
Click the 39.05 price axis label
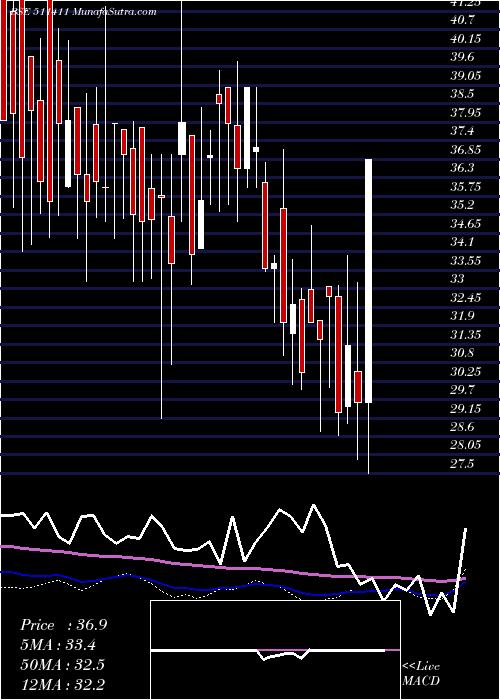(x=466, y=76)
